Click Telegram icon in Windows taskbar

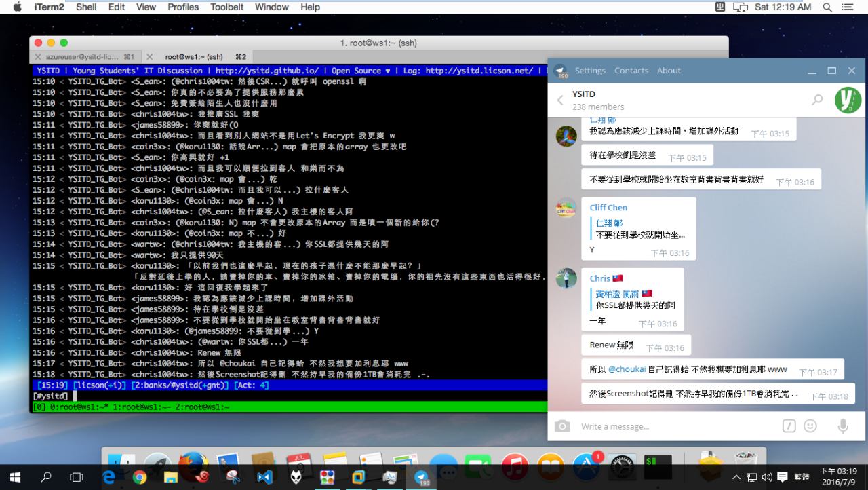pos(422,477)
